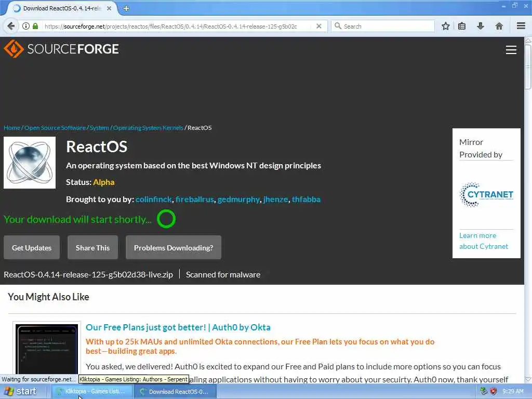Go to the home page icon

click(x=499, y=26)
